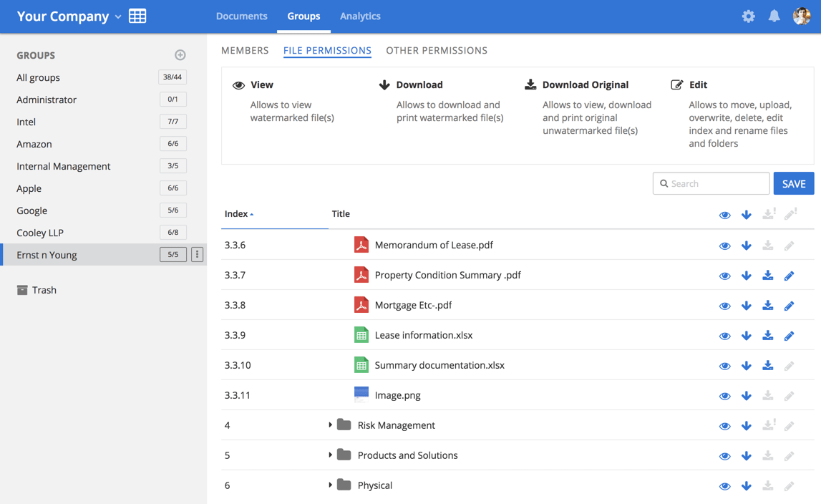821x504 pixels.
Task: Open the settings gear icon
Action: point(748,16)
